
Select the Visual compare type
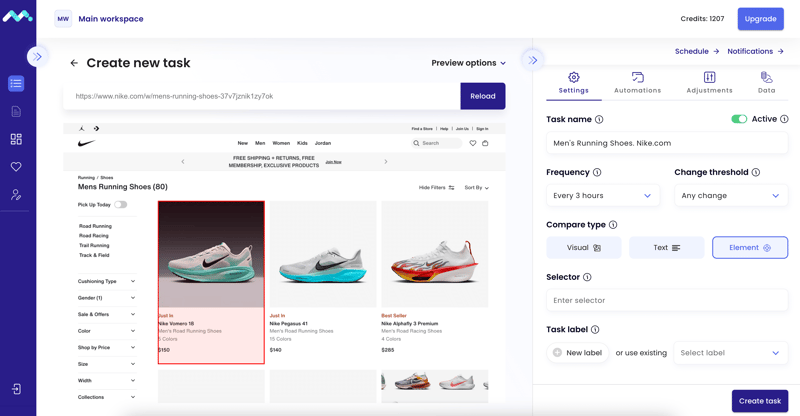(584, 248)
